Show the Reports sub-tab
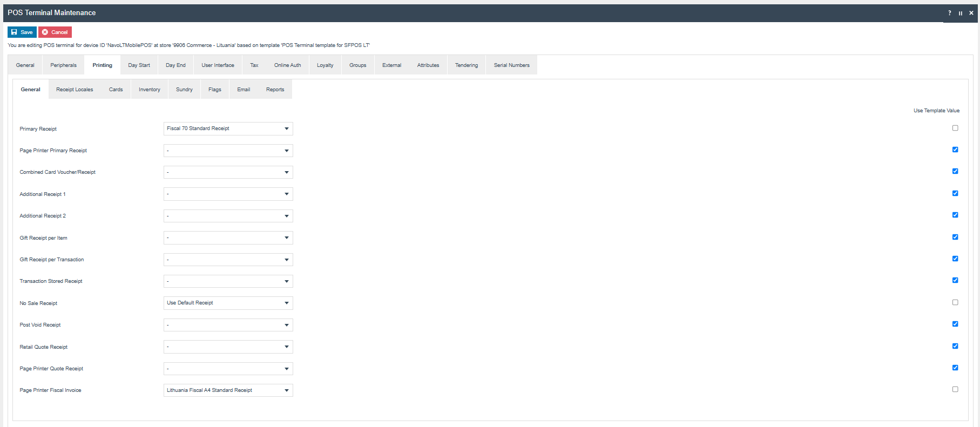 tap(275, 90)
